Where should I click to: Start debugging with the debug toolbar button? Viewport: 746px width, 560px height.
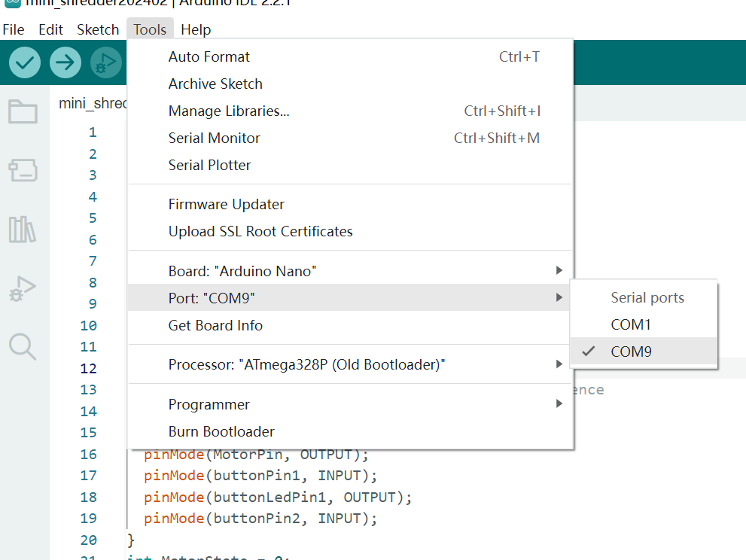[106, 62]
